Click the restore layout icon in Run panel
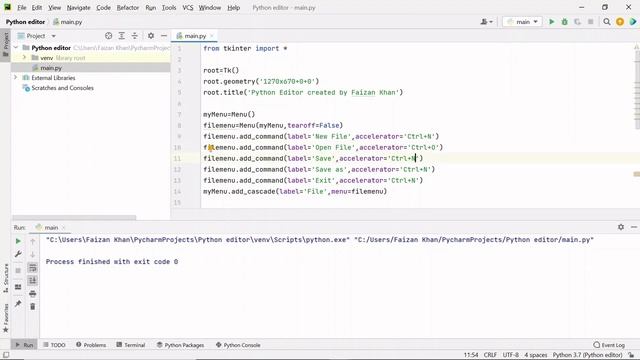The width and height of the screenshot is (640, 360). click(x=18, y=287)
